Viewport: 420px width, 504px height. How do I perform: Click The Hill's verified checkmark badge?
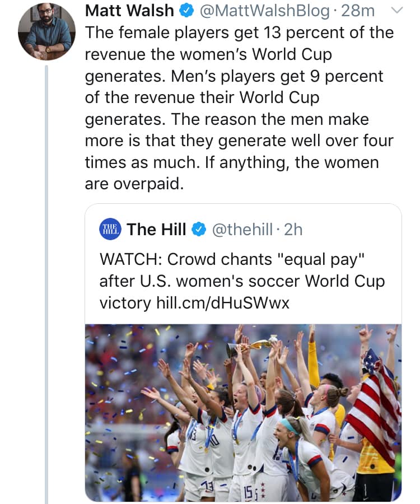pos(199,230)
